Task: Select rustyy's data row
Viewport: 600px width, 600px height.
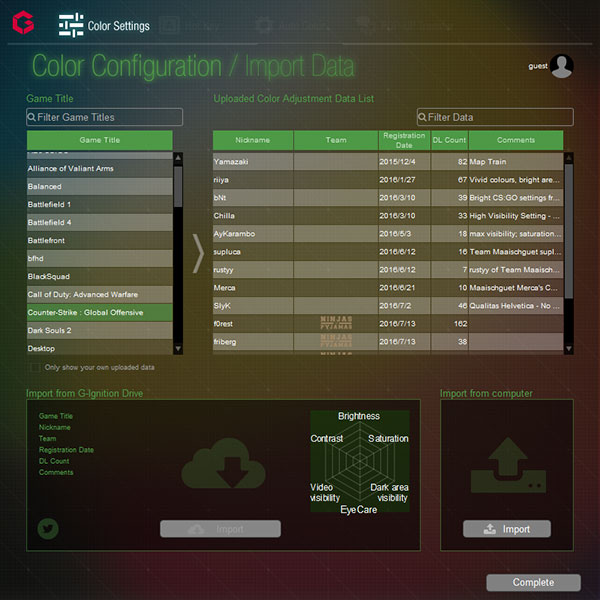Action: coord(388,269)
